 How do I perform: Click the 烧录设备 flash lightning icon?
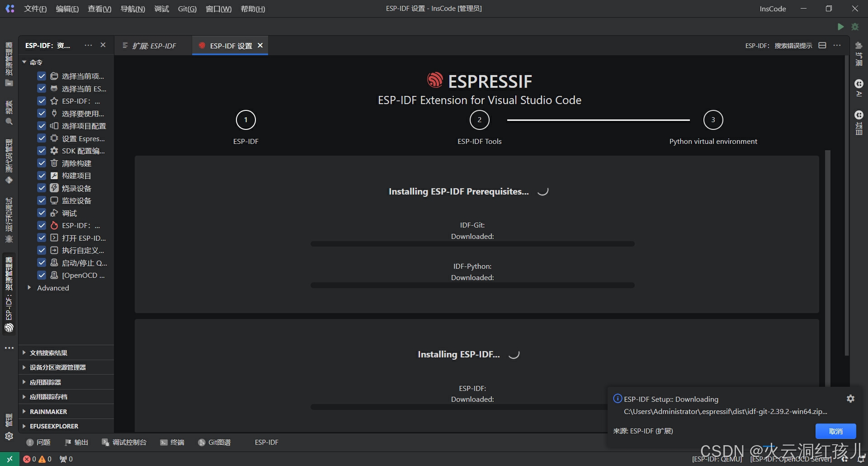54,188
